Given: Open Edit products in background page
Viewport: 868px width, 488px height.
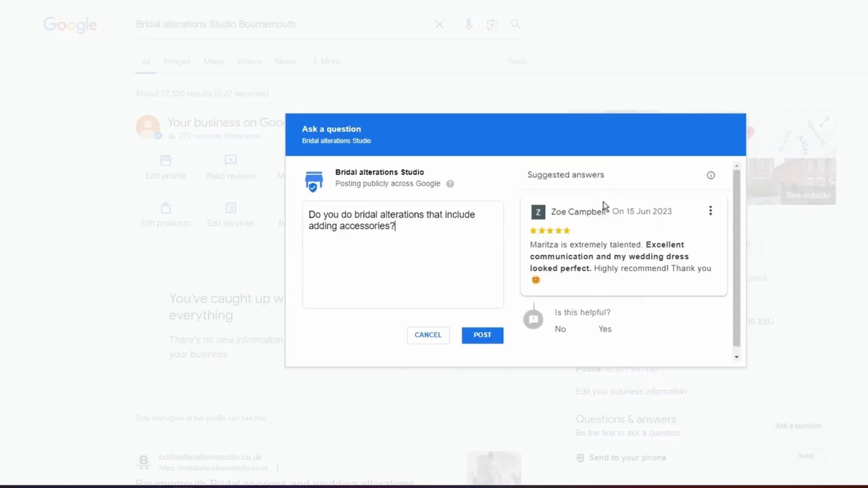Looking at the screenshot, I should [165, 215].
